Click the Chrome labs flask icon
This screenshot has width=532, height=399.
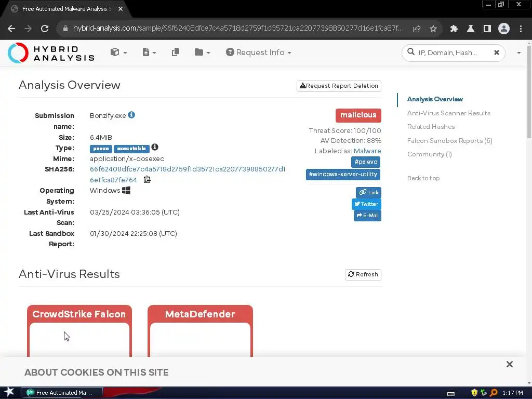[x=471, y=29]
